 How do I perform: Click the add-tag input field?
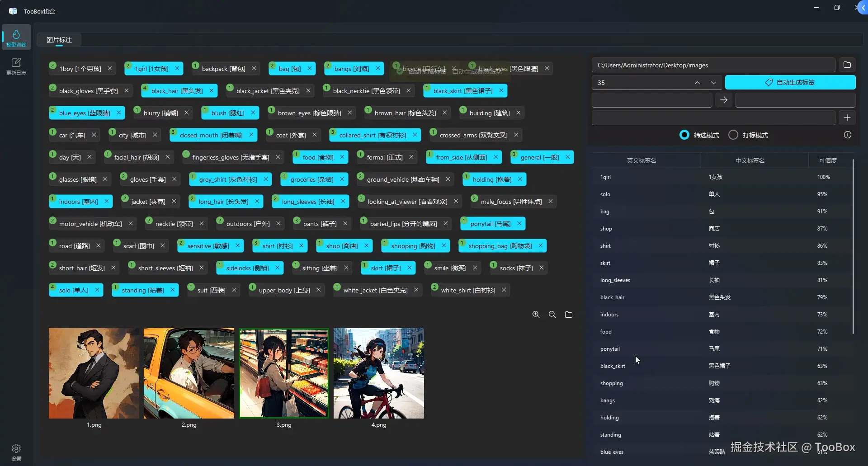pos(713,118)
